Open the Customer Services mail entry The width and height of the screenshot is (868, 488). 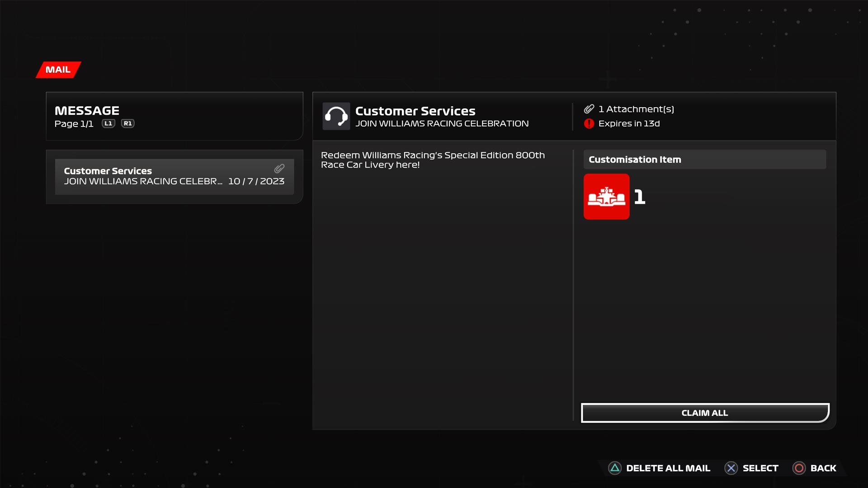174,177
